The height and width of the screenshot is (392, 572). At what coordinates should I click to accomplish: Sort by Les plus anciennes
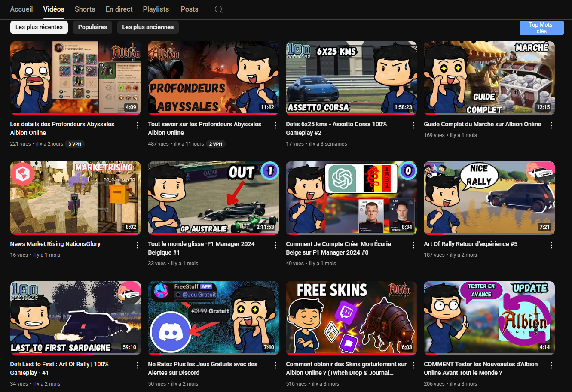[x=148, y=27]
